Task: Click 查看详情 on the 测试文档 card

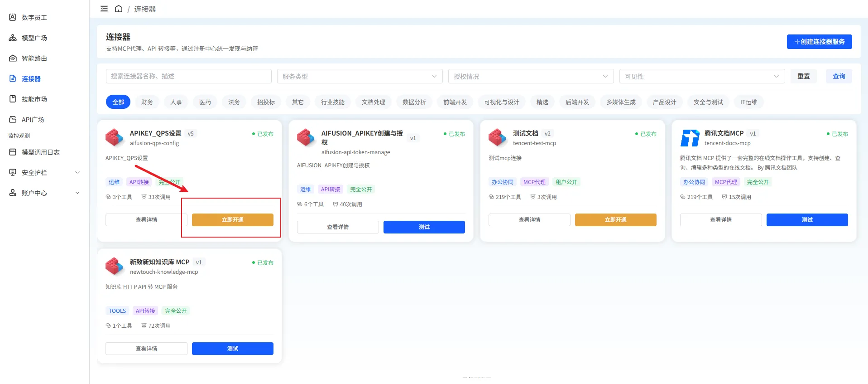Action: coord(529,220)
